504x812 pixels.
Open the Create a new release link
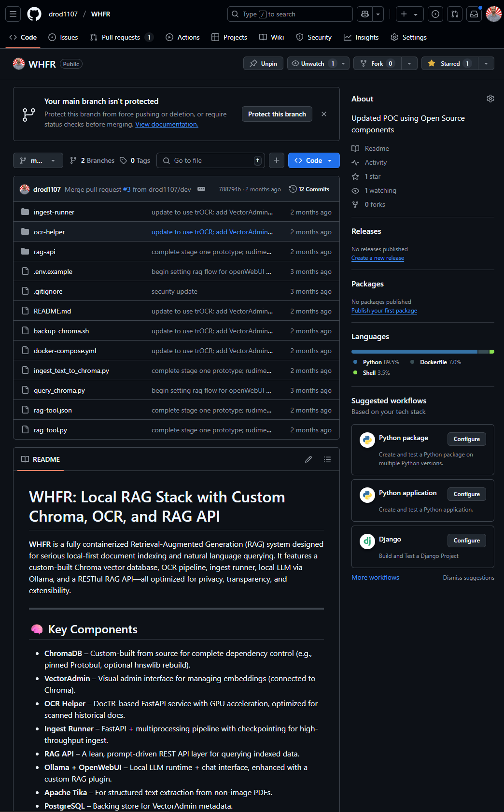click(x=378, y=258)
